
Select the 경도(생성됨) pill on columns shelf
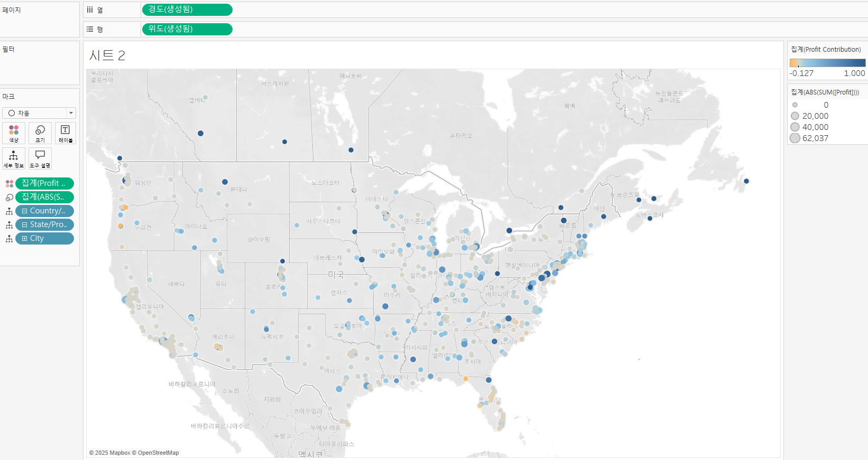tap(187, 10)
